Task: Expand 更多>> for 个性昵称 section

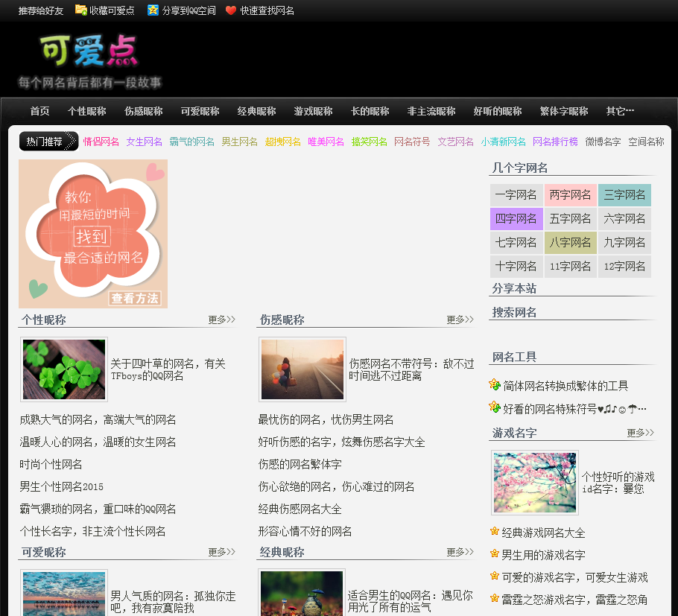Action: click(221, 320)
